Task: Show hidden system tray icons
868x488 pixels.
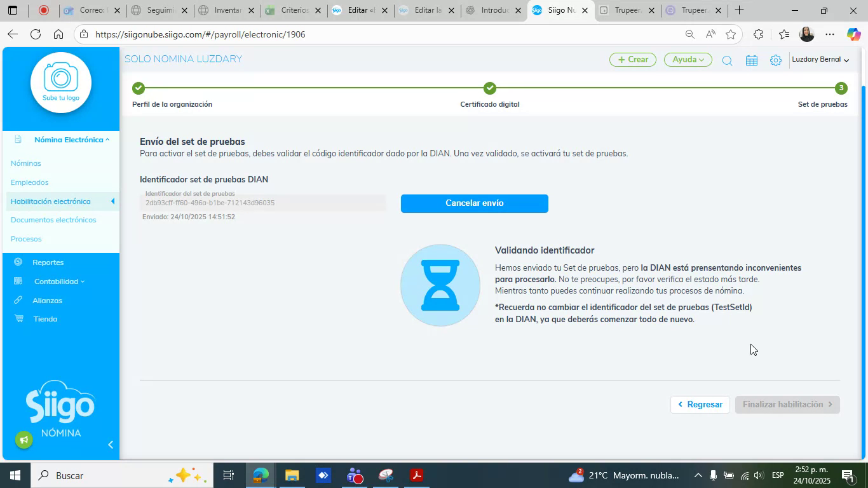Action: pos(698,475)
